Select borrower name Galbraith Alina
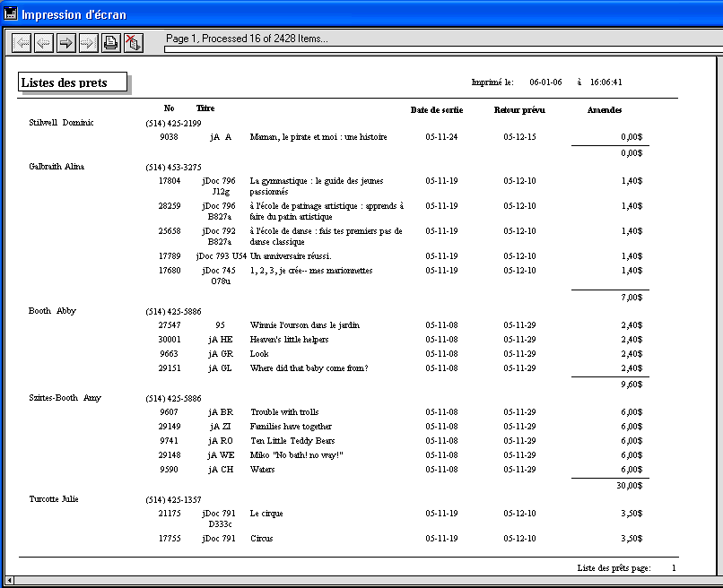 pos(57,167)
